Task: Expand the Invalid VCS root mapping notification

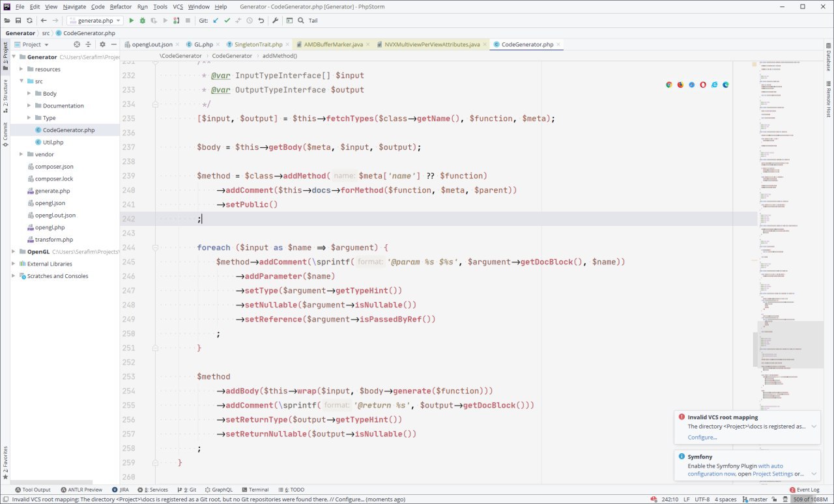Action: [x=814, y=427]
